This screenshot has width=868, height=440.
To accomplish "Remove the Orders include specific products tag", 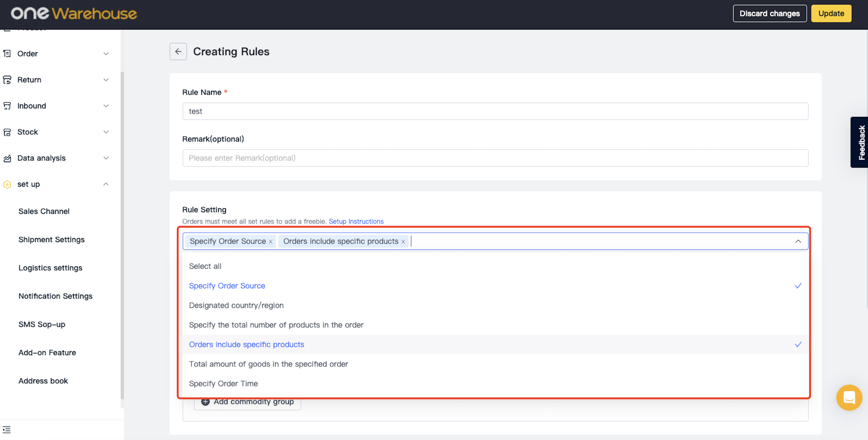I will click(403, 242).
